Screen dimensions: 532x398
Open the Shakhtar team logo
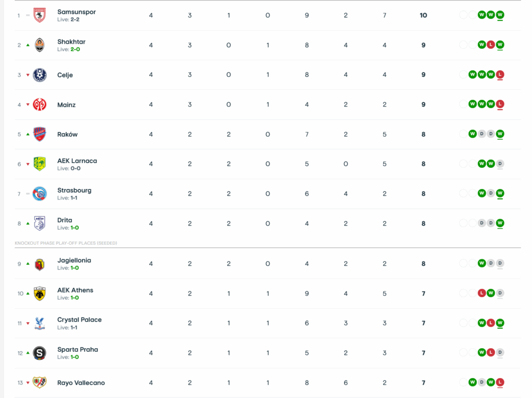point(40,45)
